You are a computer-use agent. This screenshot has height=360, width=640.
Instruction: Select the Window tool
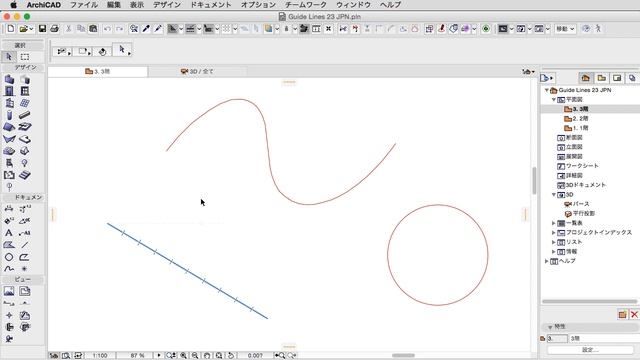tap(25, 91)
